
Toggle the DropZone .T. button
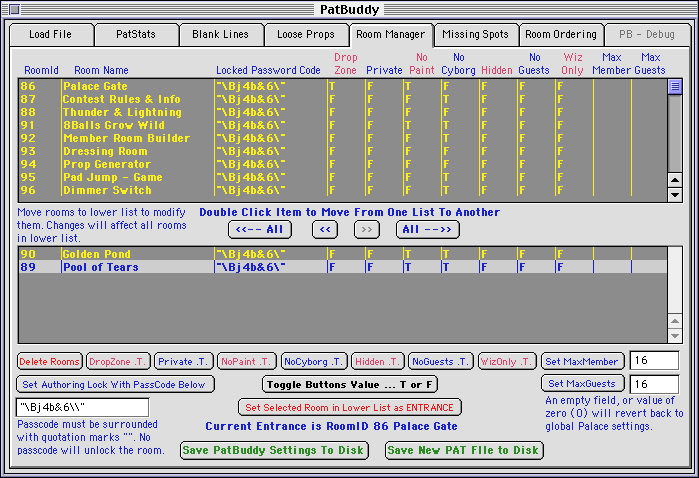pos(117,361)
